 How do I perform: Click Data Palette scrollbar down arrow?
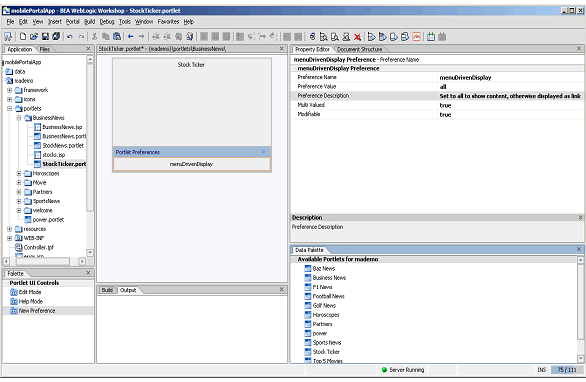tap(580, 359)
